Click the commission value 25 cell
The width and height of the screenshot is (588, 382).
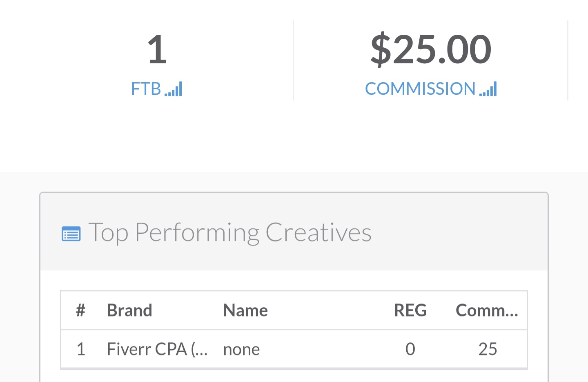488,349
